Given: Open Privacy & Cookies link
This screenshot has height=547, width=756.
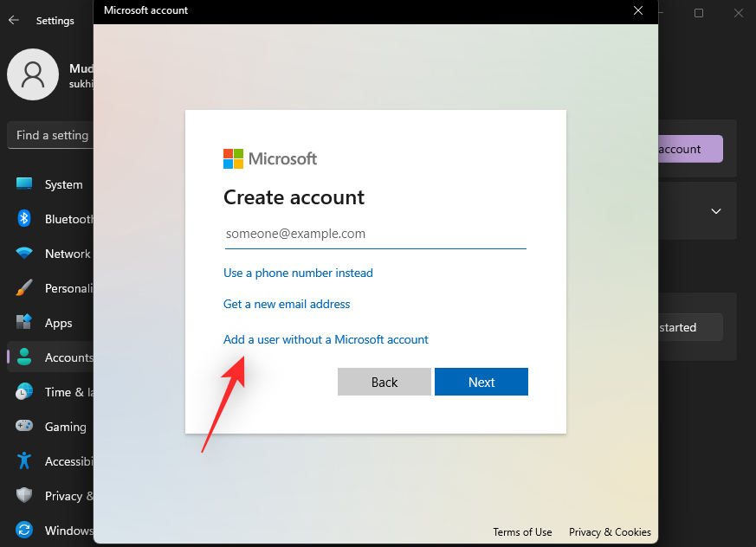Looking at the screenshot, I should 610,532.
